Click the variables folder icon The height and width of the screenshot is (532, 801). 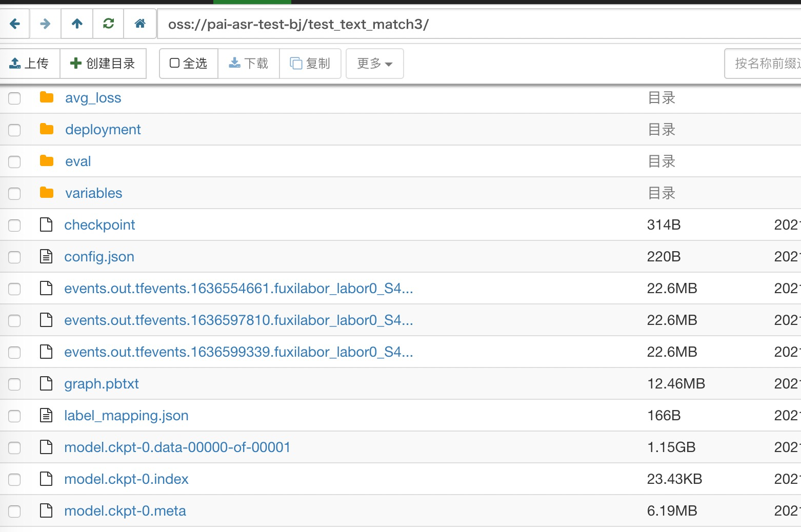47,193
